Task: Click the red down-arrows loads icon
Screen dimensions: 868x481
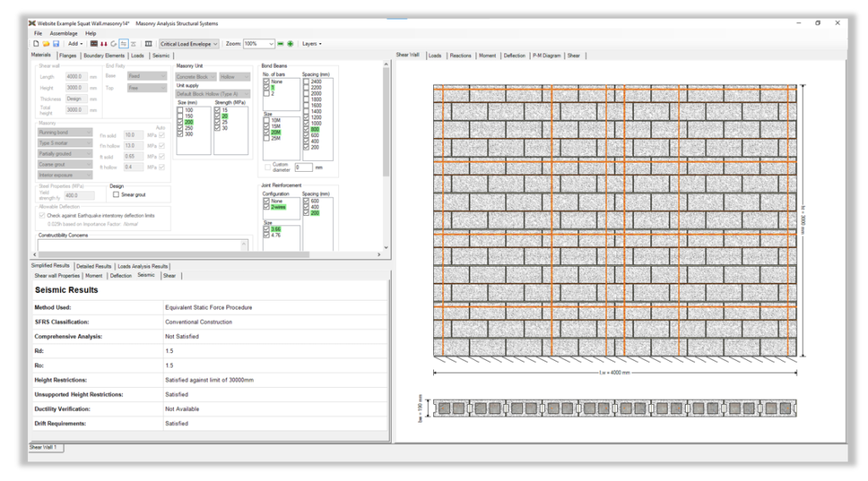Action: tap(104, 43)
